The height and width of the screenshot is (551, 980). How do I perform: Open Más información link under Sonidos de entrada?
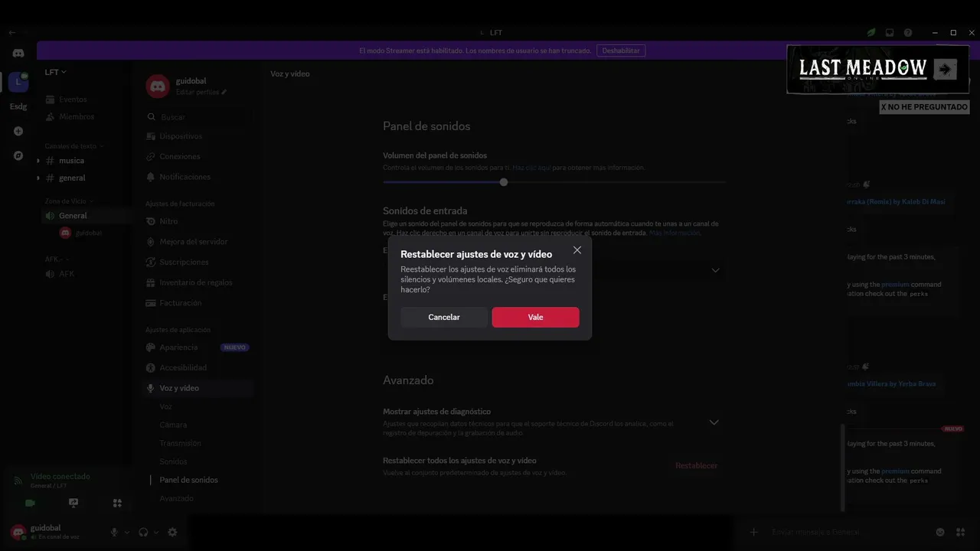coord(675,233)
